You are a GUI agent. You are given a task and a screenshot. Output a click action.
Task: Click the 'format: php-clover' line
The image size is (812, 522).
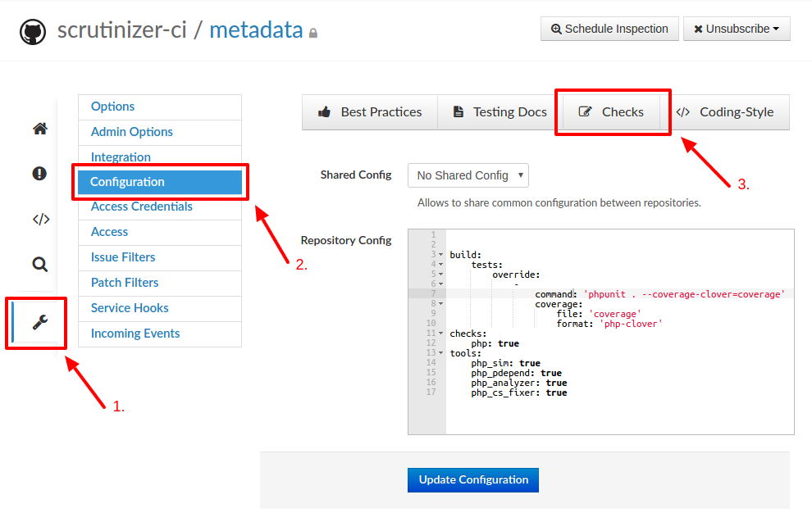pyautogui.click(x=609, y=324)
